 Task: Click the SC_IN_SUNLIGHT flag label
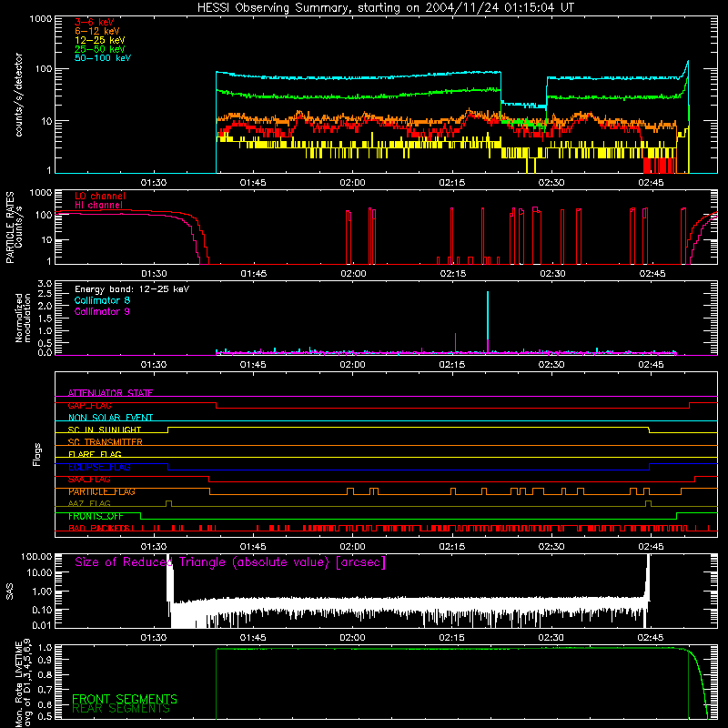[105, 430]
